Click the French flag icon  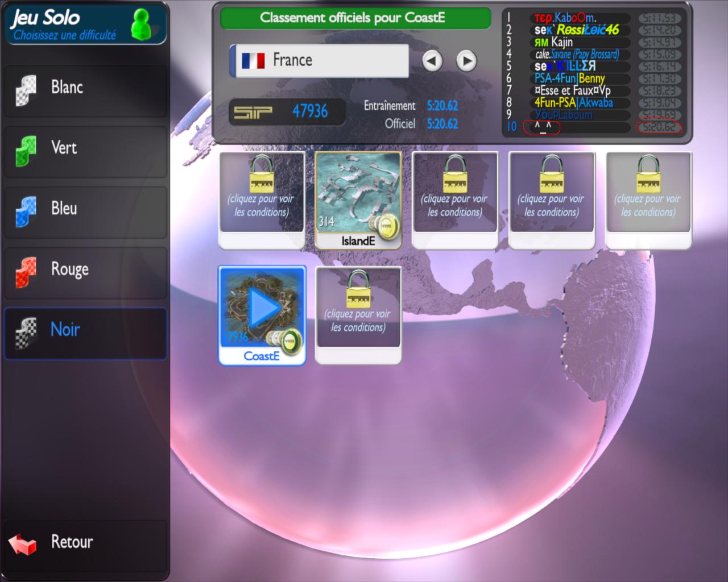[x=253, y=60]
